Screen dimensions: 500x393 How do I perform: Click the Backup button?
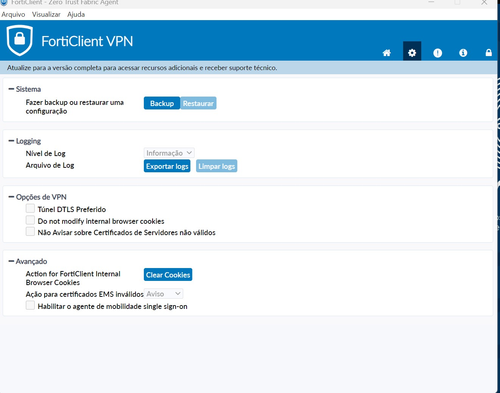point(162,103)
